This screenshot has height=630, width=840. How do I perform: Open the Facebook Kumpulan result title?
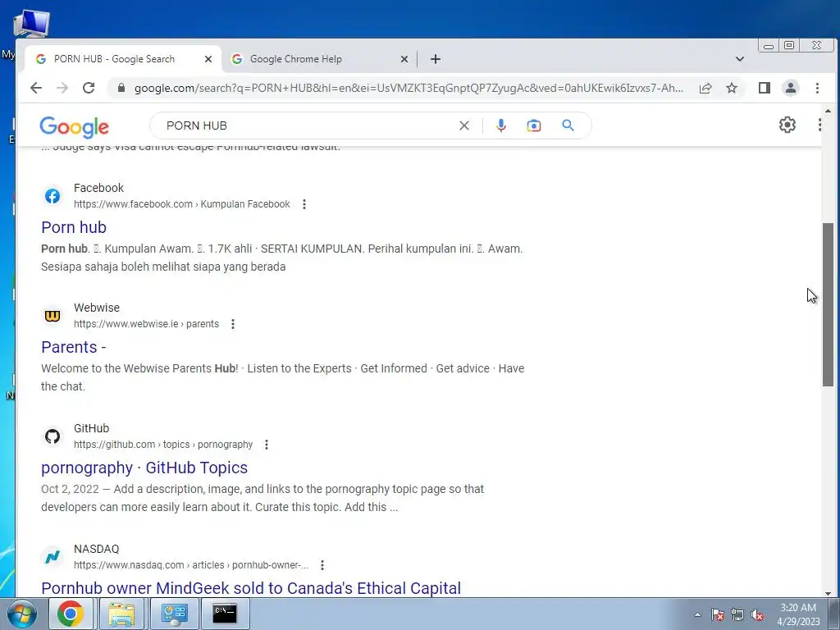coord(74,227)
